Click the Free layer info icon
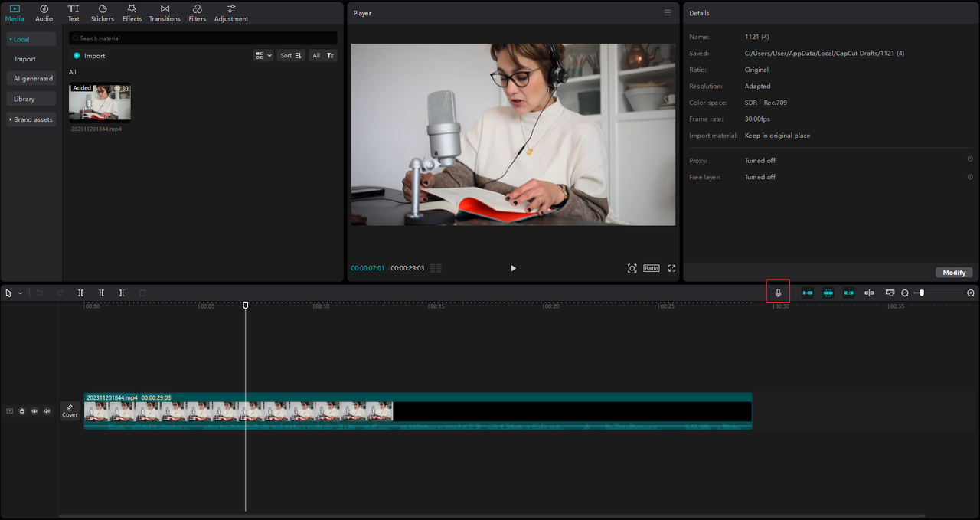The image size is (980, 520). click(970, 177)
